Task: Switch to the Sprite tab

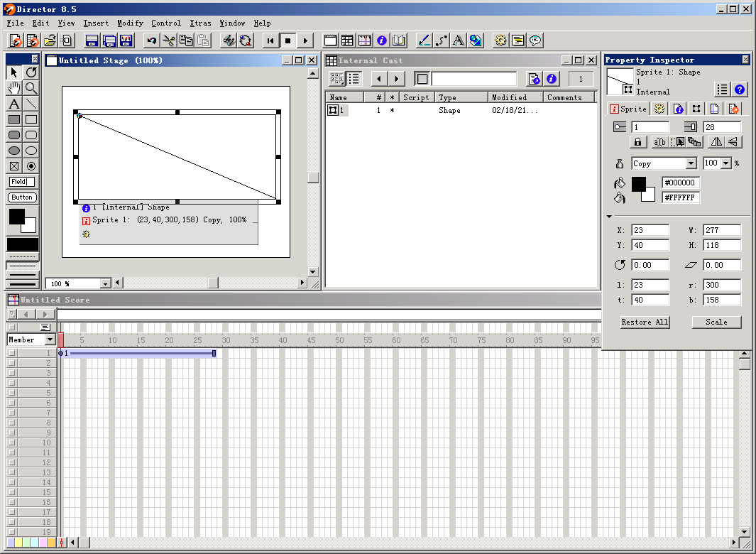Action: coord(628,109)
